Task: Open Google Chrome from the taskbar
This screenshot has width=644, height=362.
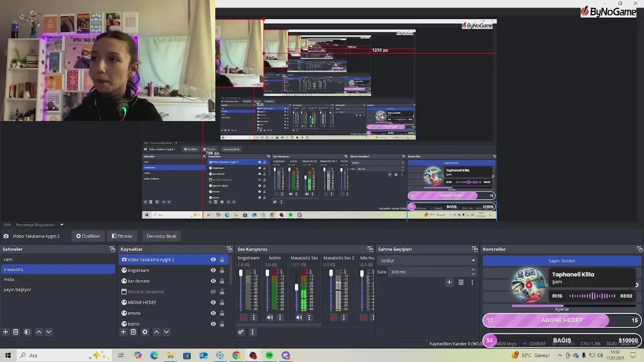Action: pyautogui.click(x=236, y=355)
